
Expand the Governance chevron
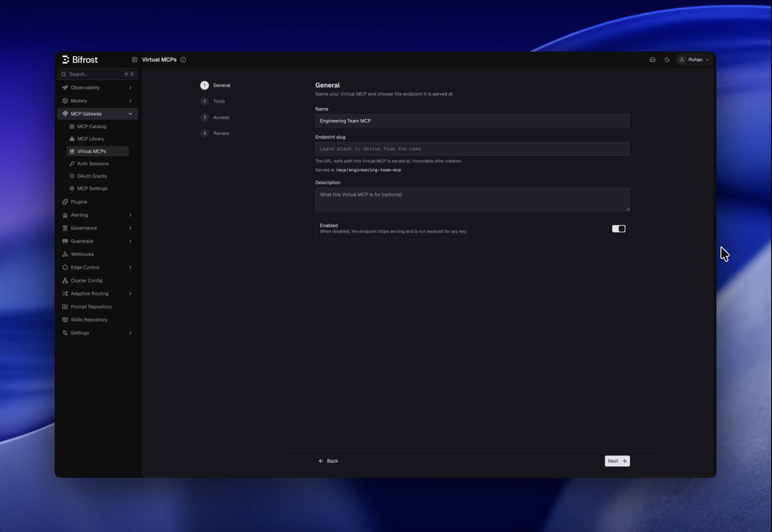[x=130, y=228]
